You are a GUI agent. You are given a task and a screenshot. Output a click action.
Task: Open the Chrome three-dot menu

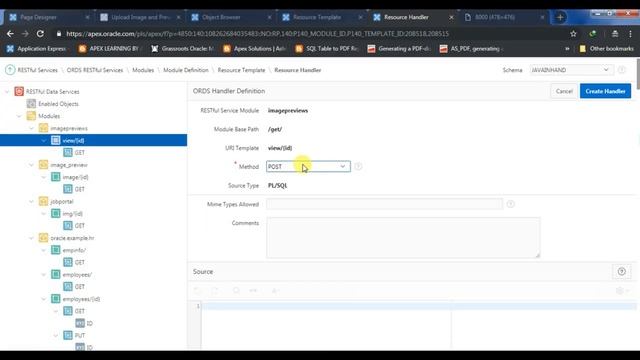pos(630,34)
